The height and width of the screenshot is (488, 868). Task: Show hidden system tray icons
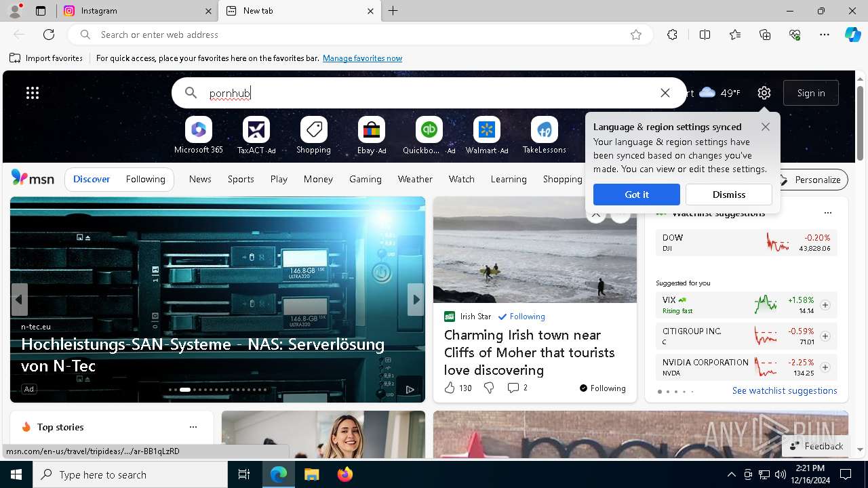tap(731, 474)
